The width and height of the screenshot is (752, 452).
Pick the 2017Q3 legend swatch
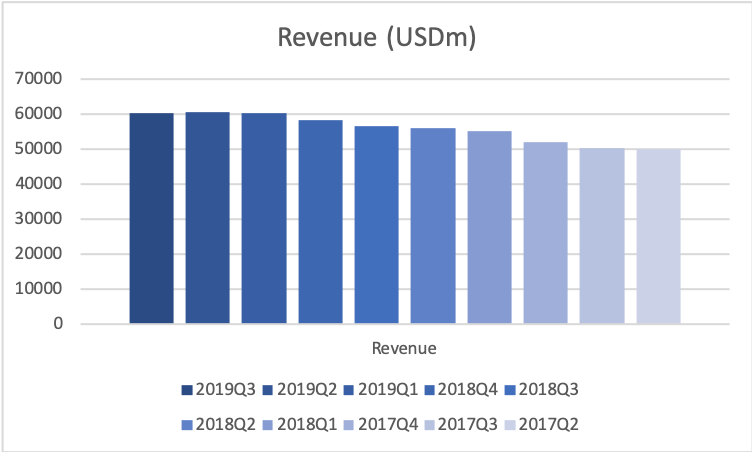pos(430,425)
